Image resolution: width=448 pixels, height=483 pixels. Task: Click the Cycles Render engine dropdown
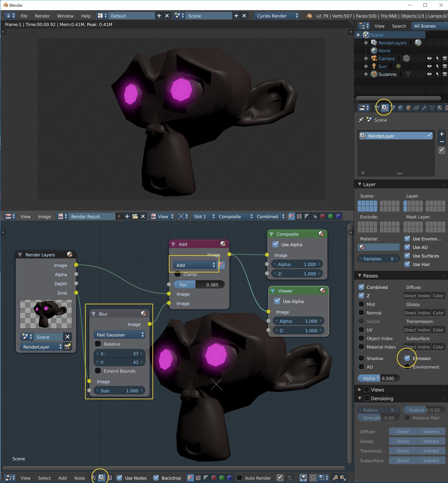[x=276, y=16]
